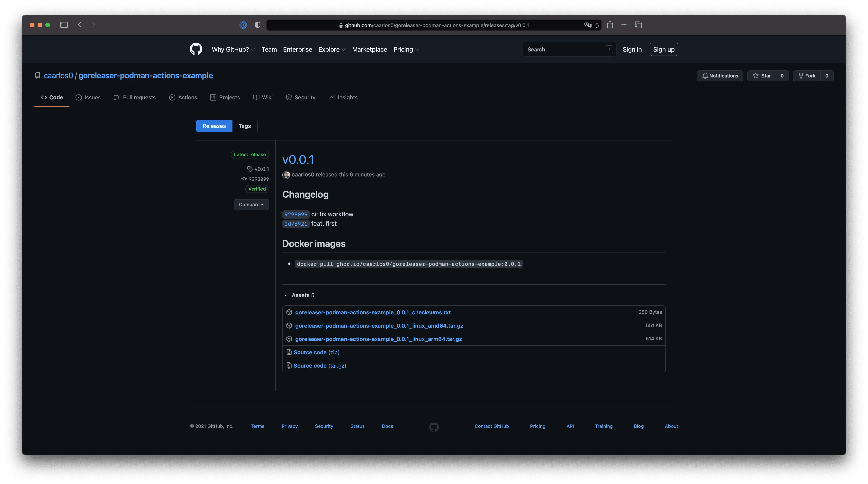Download Source code (tar.gz)
Screen dimensions: 868x484
click(320, 365)
